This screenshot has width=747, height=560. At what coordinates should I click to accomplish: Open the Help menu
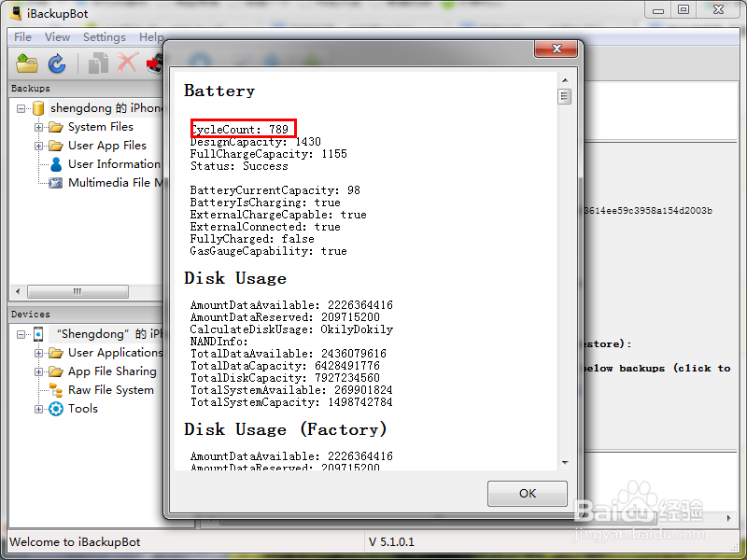pos(151,37)
